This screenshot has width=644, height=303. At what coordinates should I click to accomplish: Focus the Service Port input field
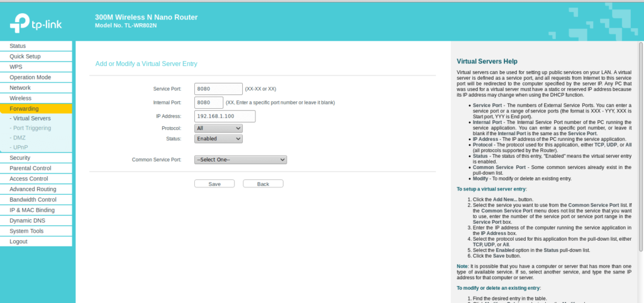click(x=218, y=89)
